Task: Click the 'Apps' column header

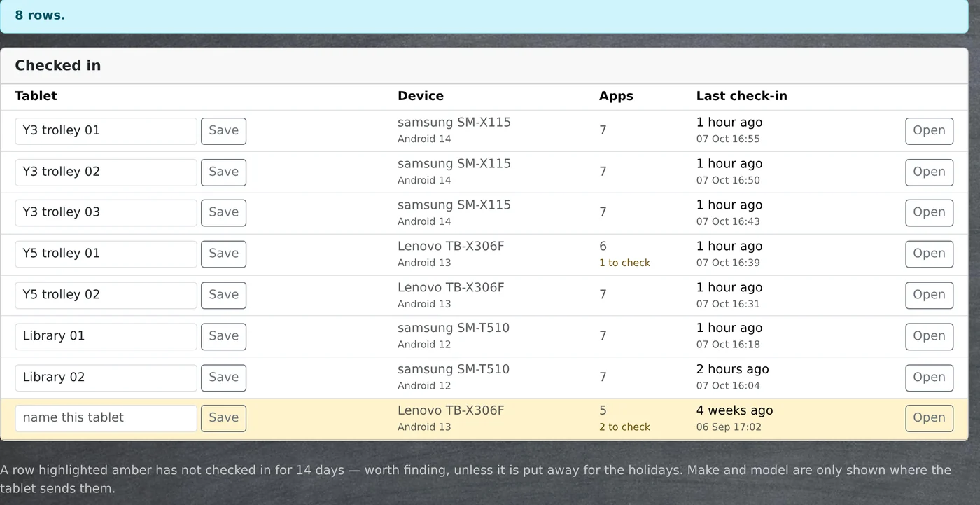Action: (616, 96)
